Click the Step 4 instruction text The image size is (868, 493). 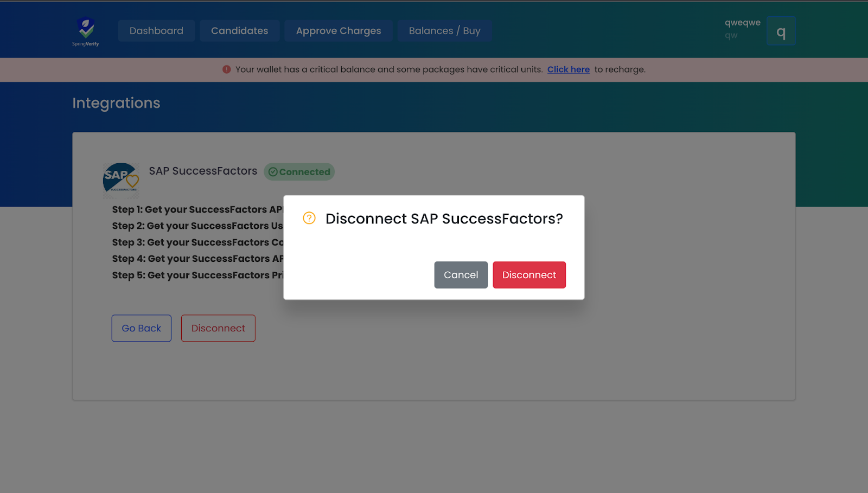click(197, 259)
